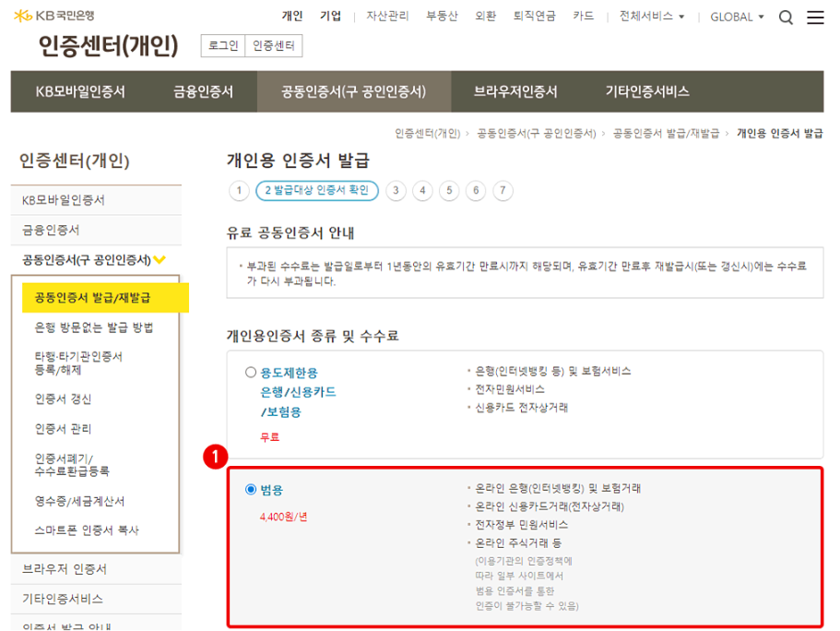This screenshot has height=631, width=840.
Task: Open the search magnifier icon
Action: (x=786, y=18)
